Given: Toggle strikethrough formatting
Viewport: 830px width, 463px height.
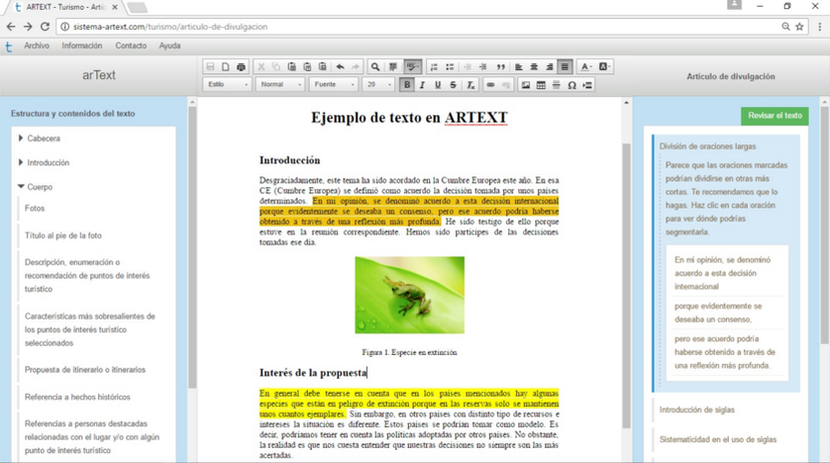Looking at the screenshot, I should point(453,85).
